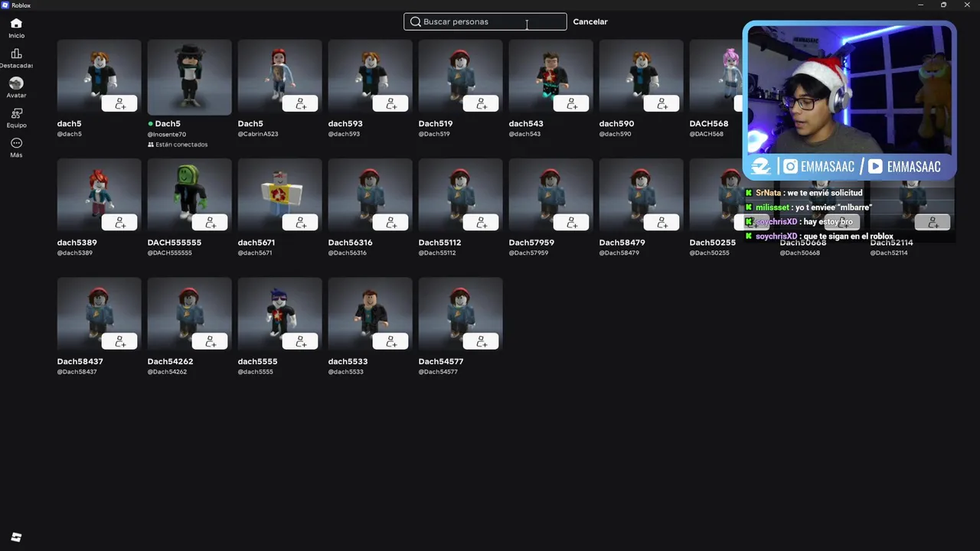Add friend dach5 with @dach5 handle
980x551 pixels.
click(119, 103)
